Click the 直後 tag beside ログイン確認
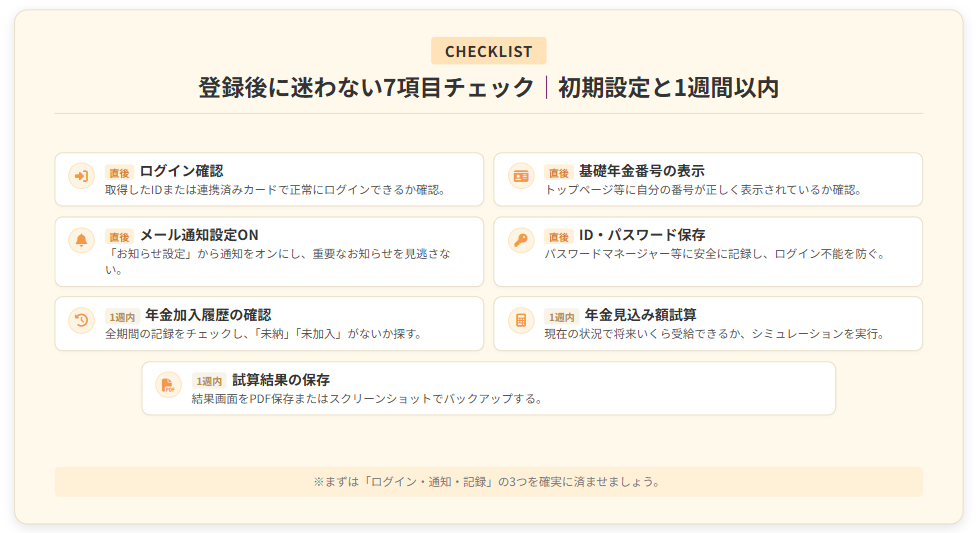The height and width of the screenshot is (533, 980). coord(119,173)
